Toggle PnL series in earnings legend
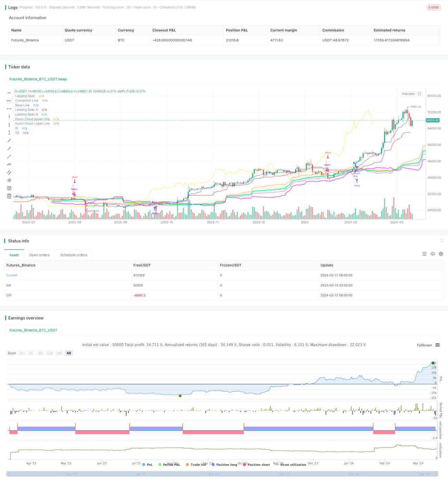Viewport: 448px width, 484px height. coord(147,465)
